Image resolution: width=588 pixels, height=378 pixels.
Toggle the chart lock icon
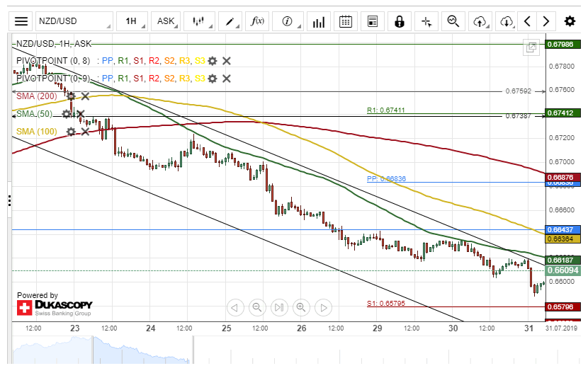click(x=399, y=21)
